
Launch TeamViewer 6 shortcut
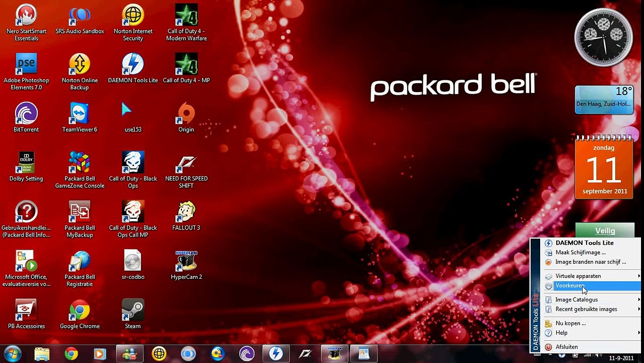[80, 117]
